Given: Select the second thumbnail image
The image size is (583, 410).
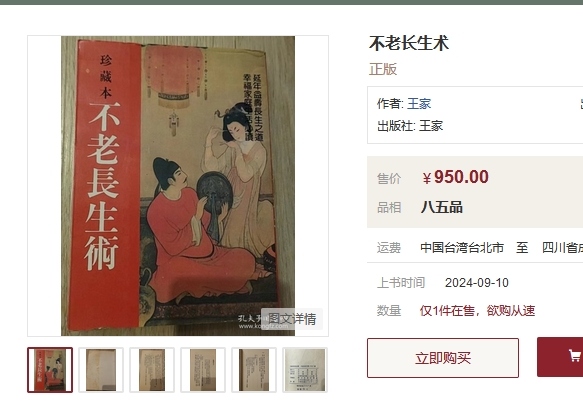Looking at the screenshot, I should click(101, 370).
